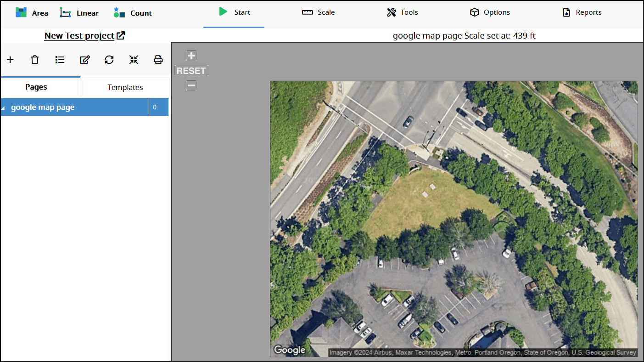
Task: Open the Tools tab
Action: pyautogui.click(x=402, y=12)
